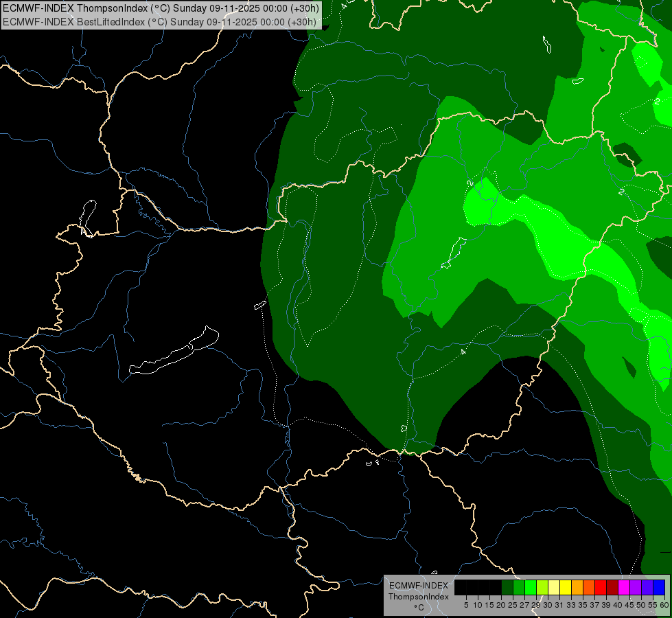
Task: Click legend tick value 39
Action: coord(606,605)
